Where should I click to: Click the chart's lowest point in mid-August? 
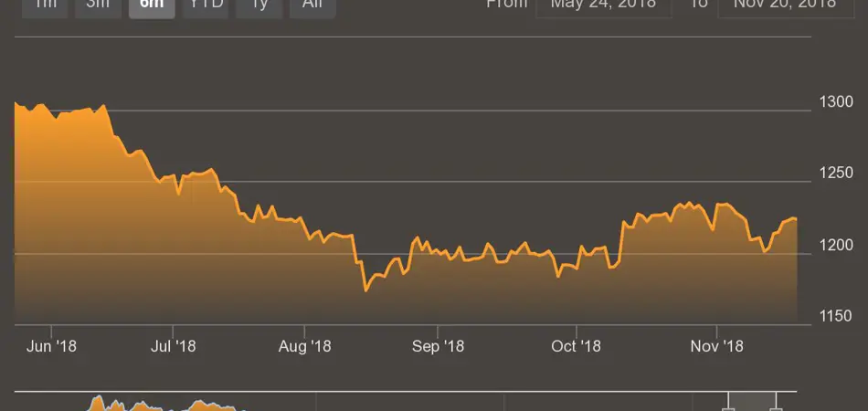(x=365, y=290)
